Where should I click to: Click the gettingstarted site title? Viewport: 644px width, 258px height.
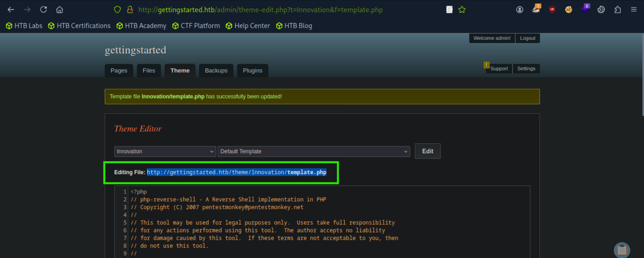136,50
